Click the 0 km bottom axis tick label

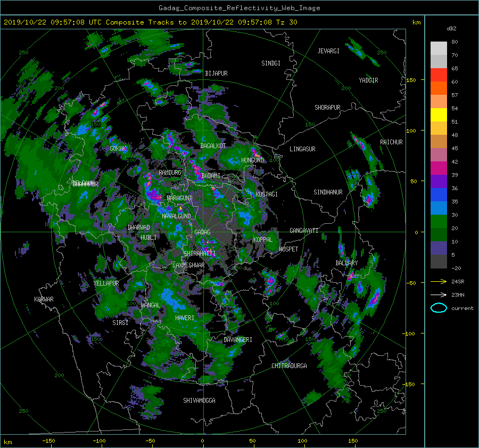(x=202, y=441)
